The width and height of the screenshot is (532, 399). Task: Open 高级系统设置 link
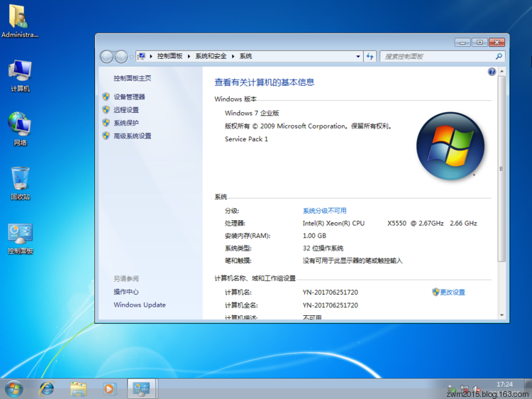(133, 136)
